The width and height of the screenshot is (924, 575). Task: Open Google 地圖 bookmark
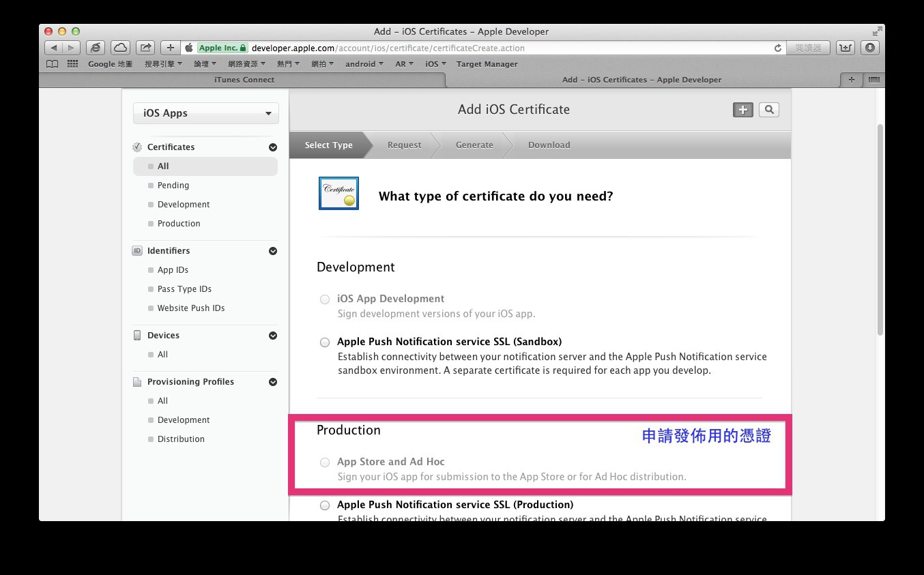111,64
